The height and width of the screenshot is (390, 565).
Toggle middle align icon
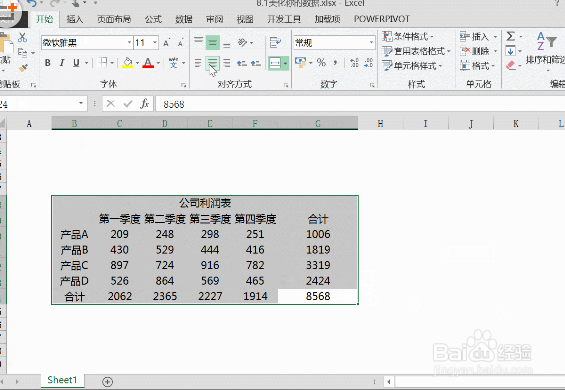point(213,43)
